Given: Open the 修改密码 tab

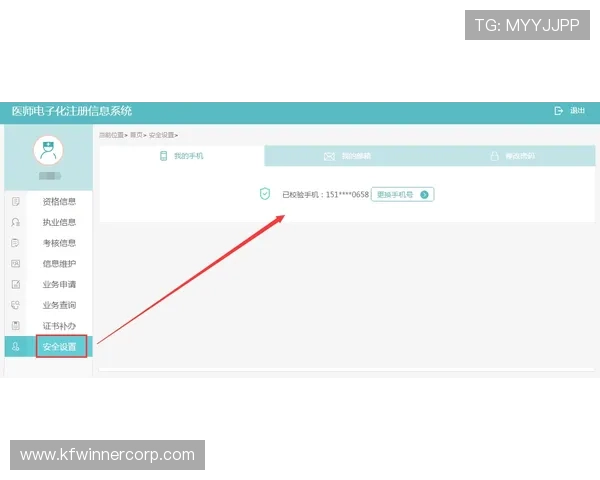Looking at the screenshot, I should (x=513, y=156).
